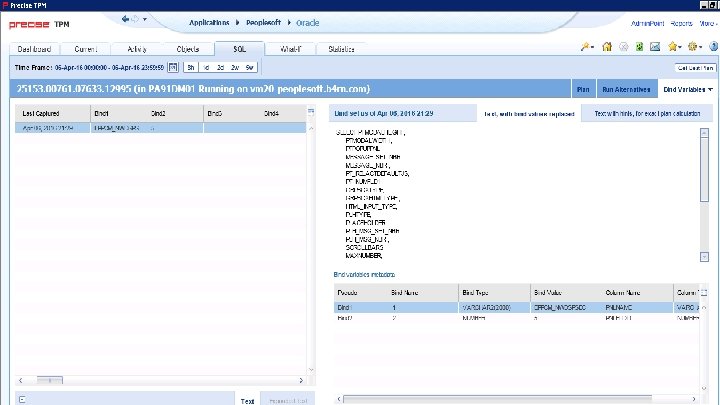
Task: Sort by the Bind Value column header
Action: point(566,292)
